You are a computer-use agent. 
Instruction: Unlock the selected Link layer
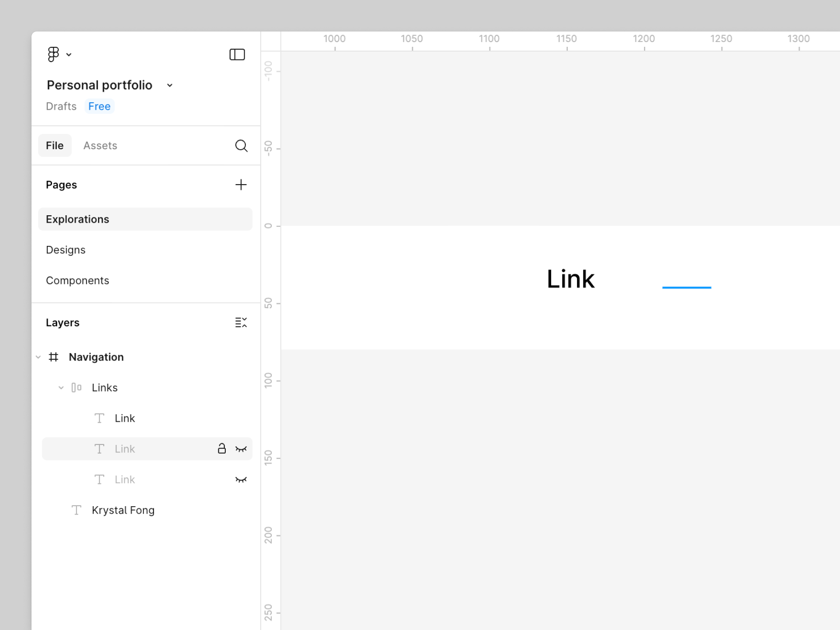point(222,448)
